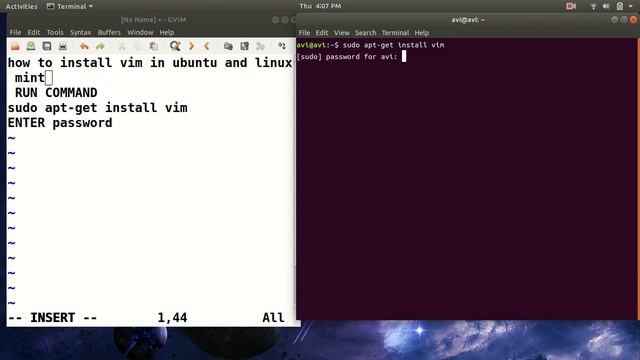This screenshot has height=360, width=640.
Task: Open the terminal window's Terminal menu
Action: 395,33
